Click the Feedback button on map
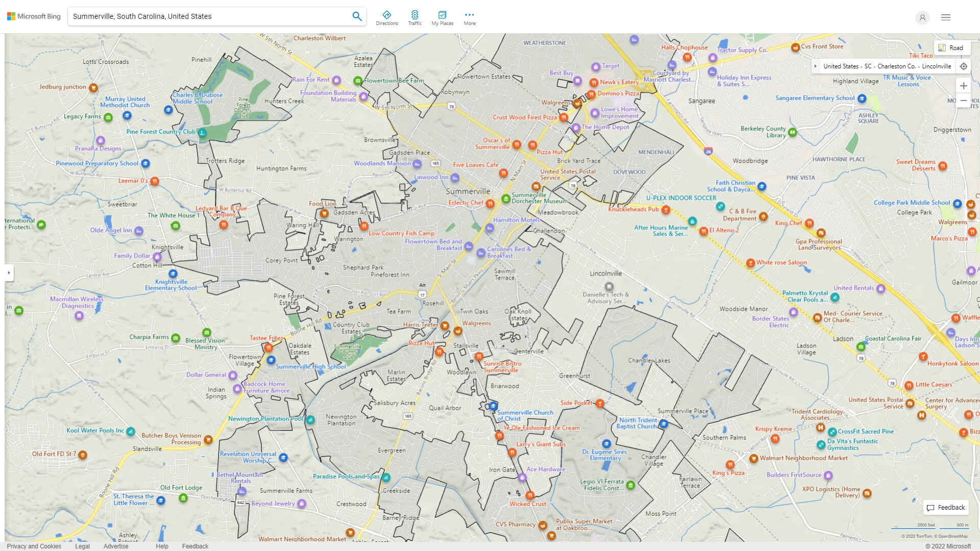The image size is (980, 551). click(946, 507)
